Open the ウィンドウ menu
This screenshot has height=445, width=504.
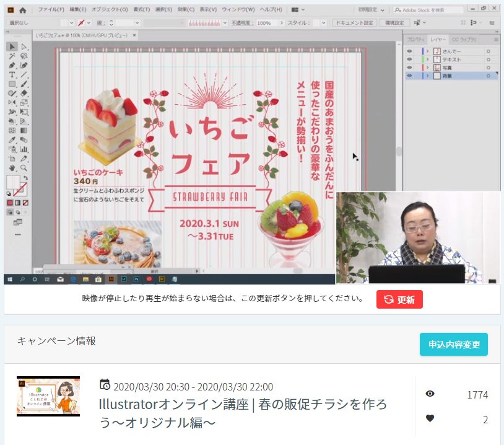click(237, 9)
